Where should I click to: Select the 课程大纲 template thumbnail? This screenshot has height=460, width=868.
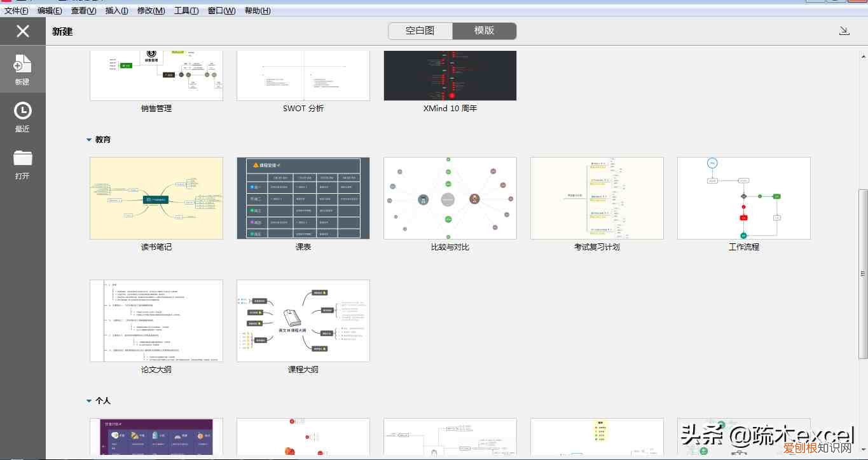[x=303, y=321]
